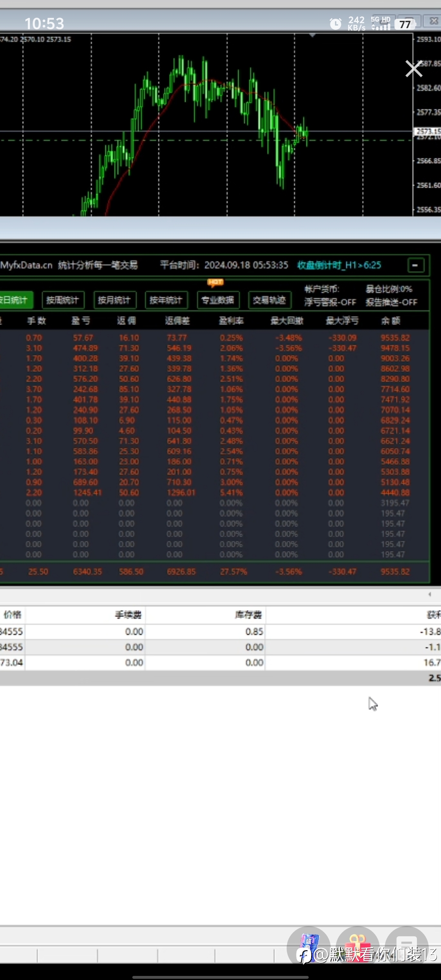Open the 交易轨迹 button

[269, 300]
